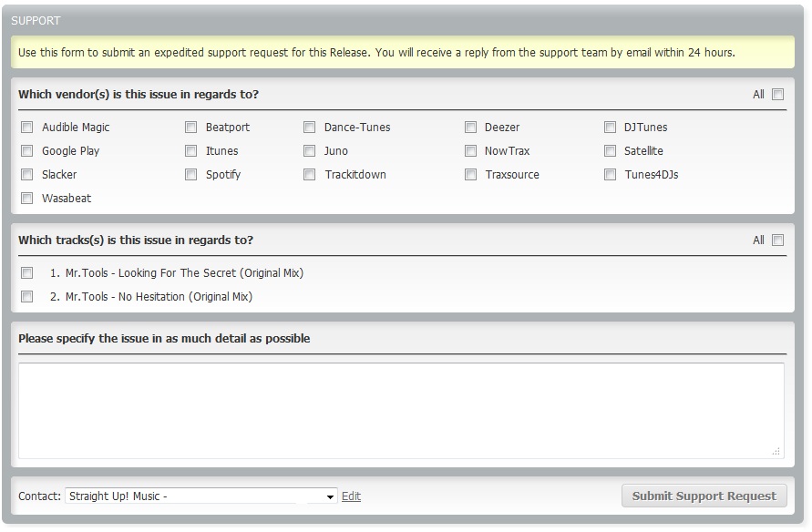Enable the Wasabeat vendor checkbox
Screen dimensions: 812x532
[26, 199]
